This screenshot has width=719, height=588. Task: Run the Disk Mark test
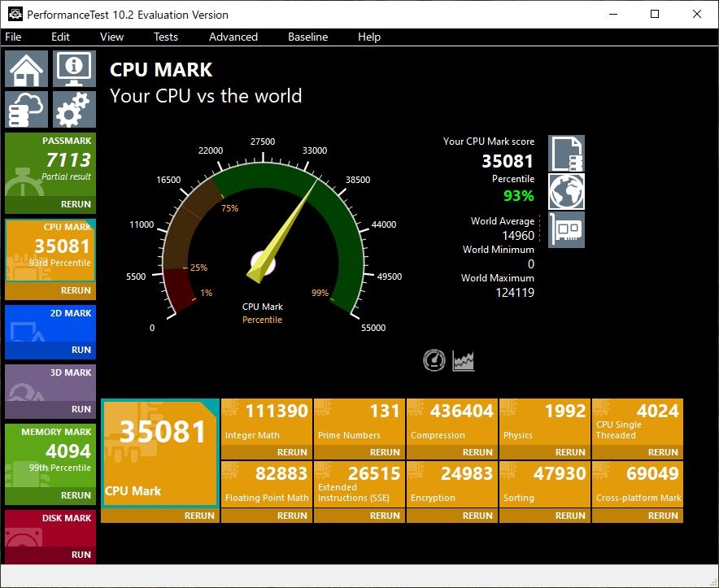point(81,555)
